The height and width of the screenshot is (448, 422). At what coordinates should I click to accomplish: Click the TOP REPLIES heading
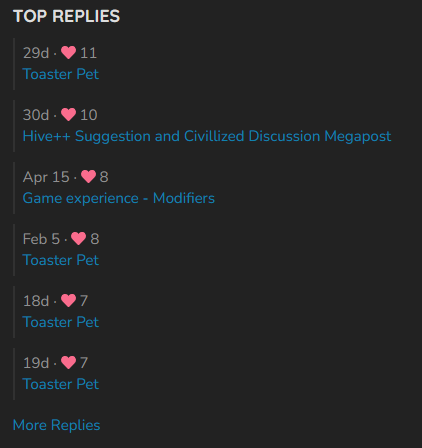[x=66, y=16]
